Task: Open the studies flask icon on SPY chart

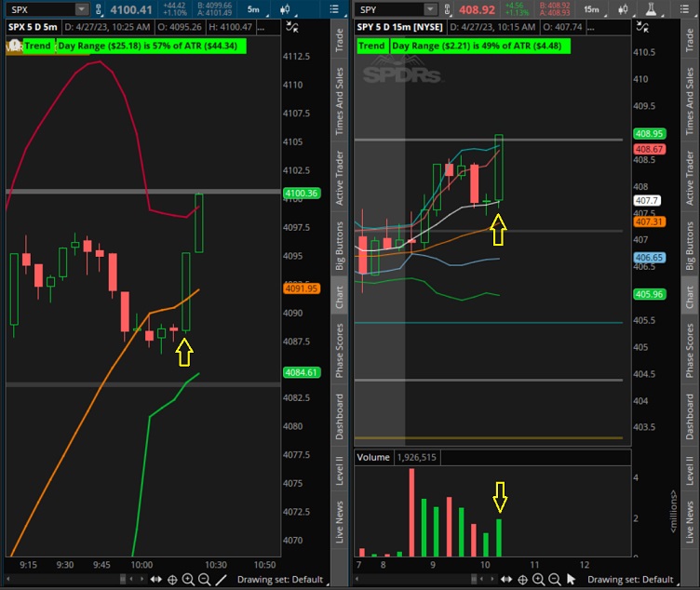Action: coord(651,9)
